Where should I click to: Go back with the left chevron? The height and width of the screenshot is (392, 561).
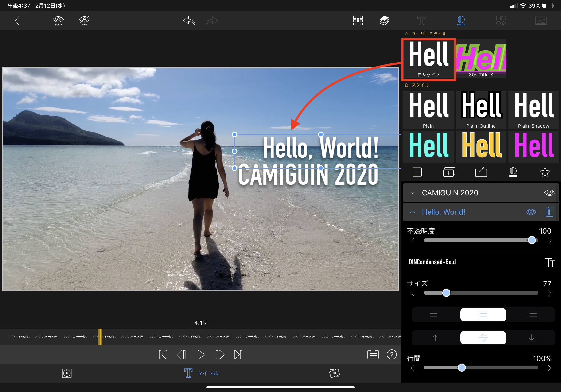click(x=17, y=21)
